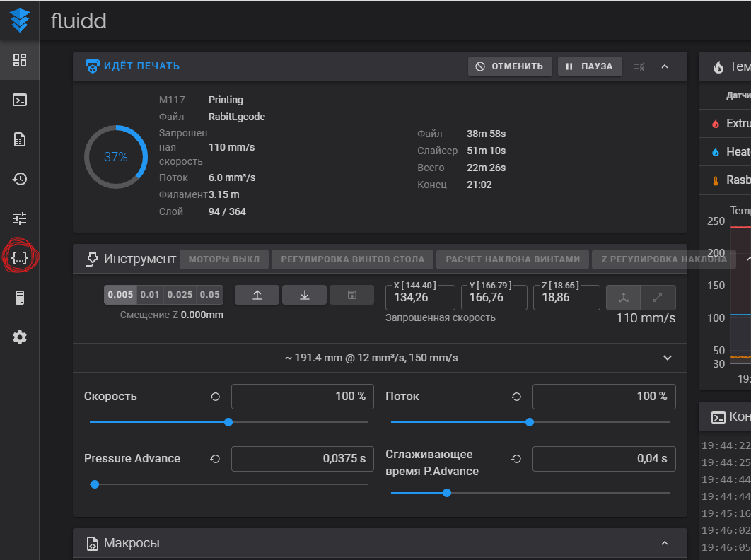Viewport: 751px width, 560px height.
Task: Select 0.05 Z offset step size
Action: (209, 295)
